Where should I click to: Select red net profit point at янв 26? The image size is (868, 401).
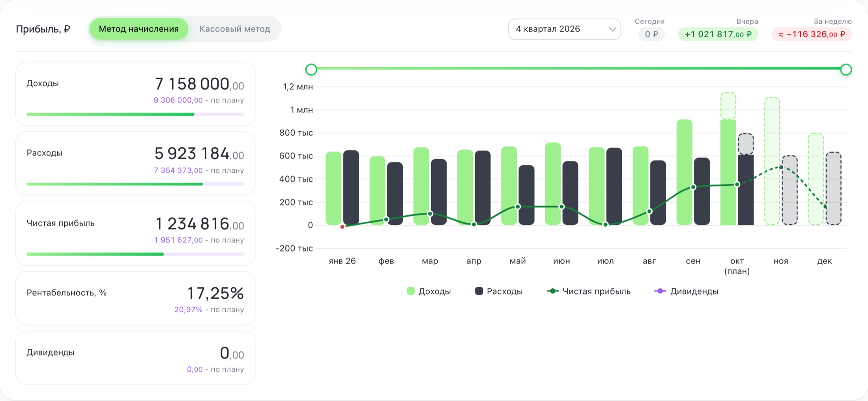342,227
